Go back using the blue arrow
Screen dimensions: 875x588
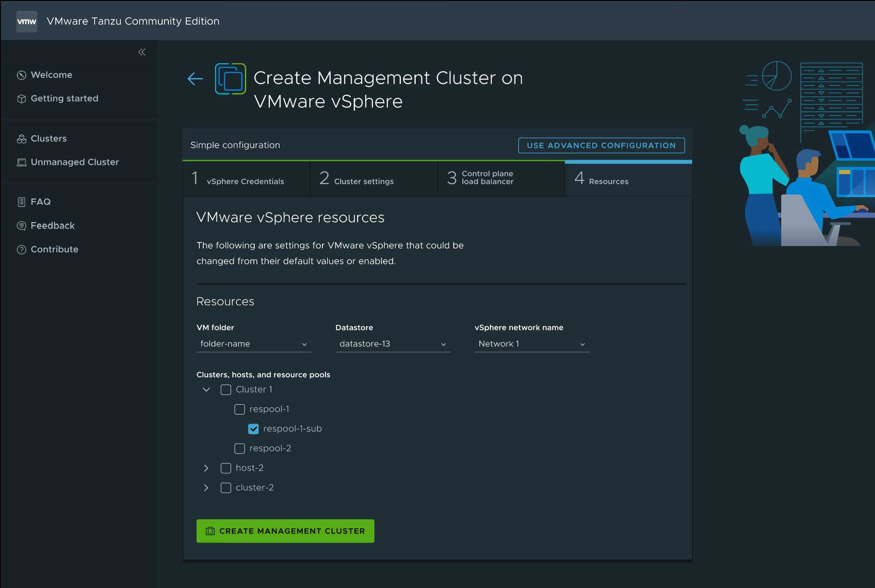(195, 79)
